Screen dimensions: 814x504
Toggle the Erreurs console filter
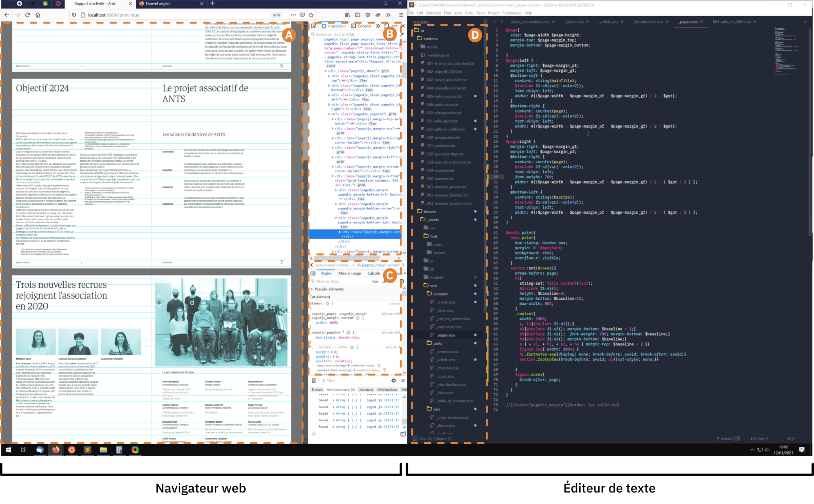317,390
